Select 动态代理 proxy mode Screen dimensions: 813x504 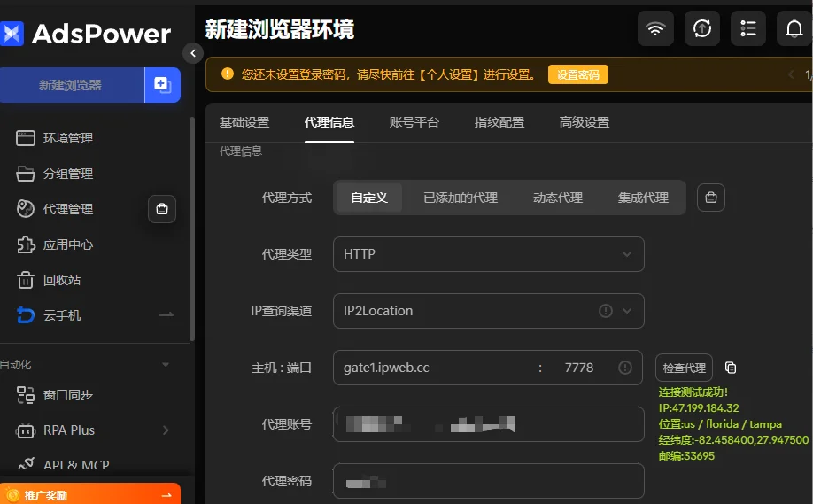click(558, 198)
